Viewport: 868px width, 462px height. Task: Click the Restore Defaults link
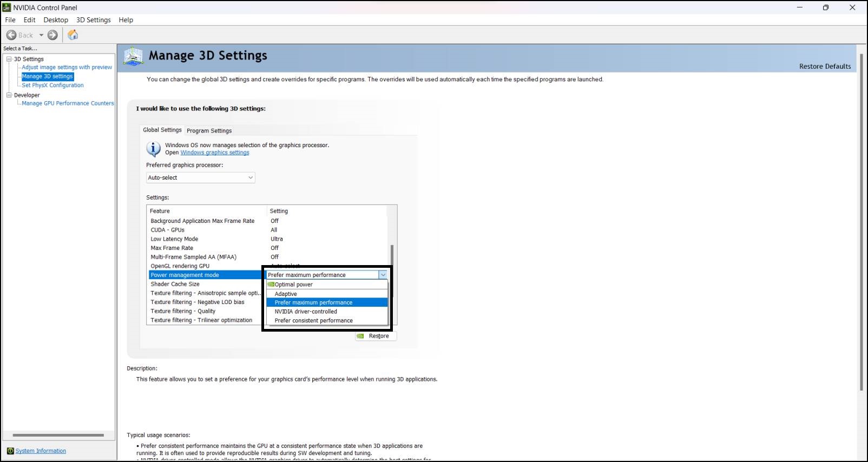[825, 66]
